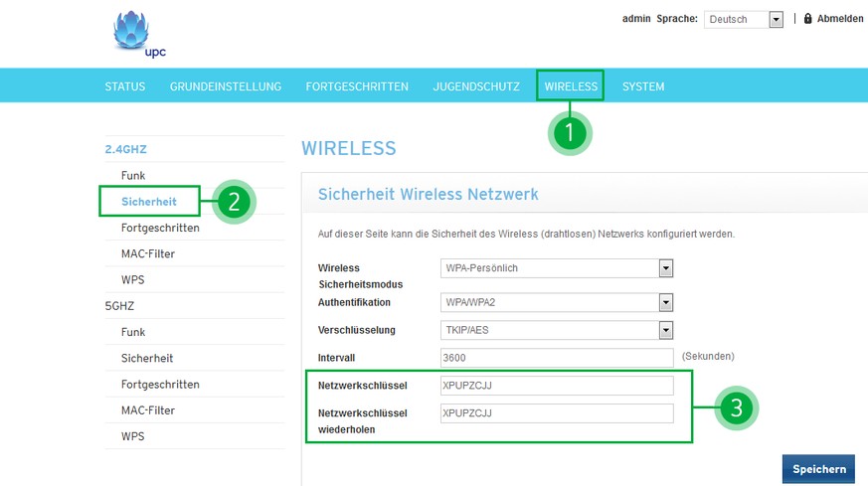The image size is (868, 486).
Task: Switch to the STATUS tab
Action: point(125,86)
